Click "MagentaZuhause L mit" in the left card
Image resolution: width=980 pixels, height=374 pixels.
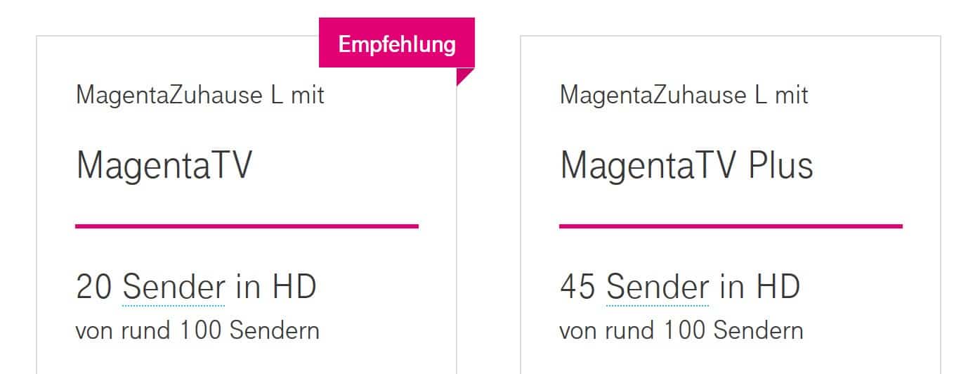click(200, 95)
